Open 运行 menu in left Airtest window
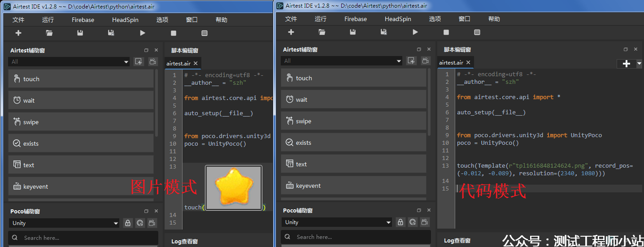The height and width of the screenshot is (247, 644). (x=48, y=20)
